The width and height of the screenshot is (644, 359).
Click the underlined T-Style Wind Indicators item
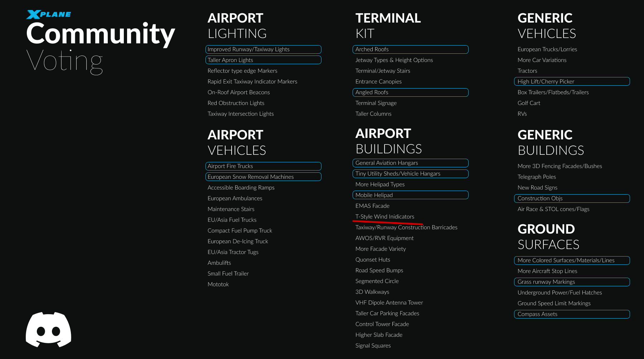pos(385,217)
